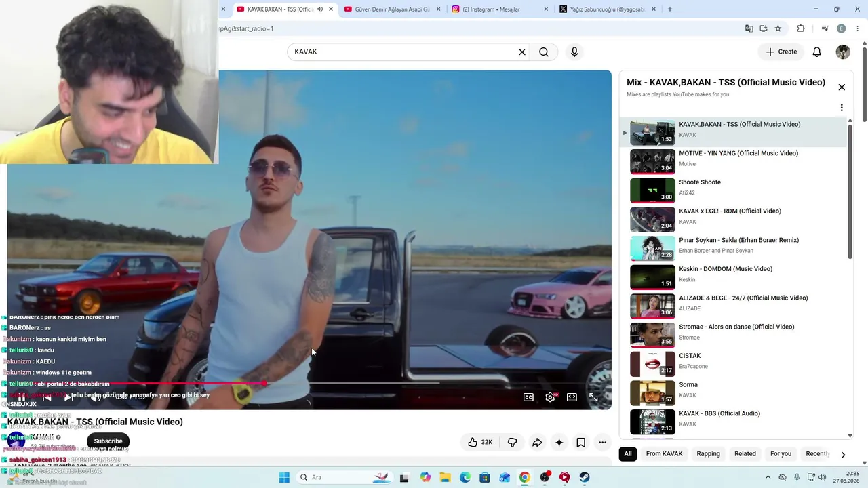This screenshot has height=488, width=868.
Task: Run the YouTube search with magnifier button
Action: tap(544, 52)
